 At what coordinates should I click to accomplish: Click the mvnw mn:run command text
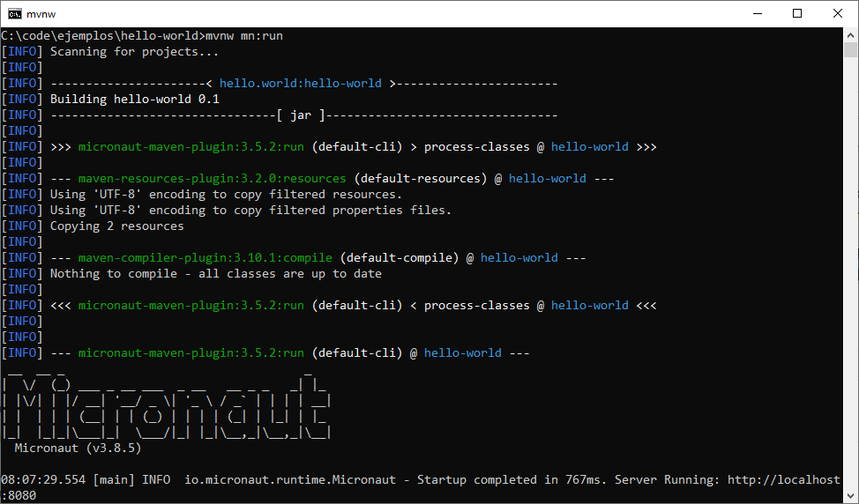point(244,35)
